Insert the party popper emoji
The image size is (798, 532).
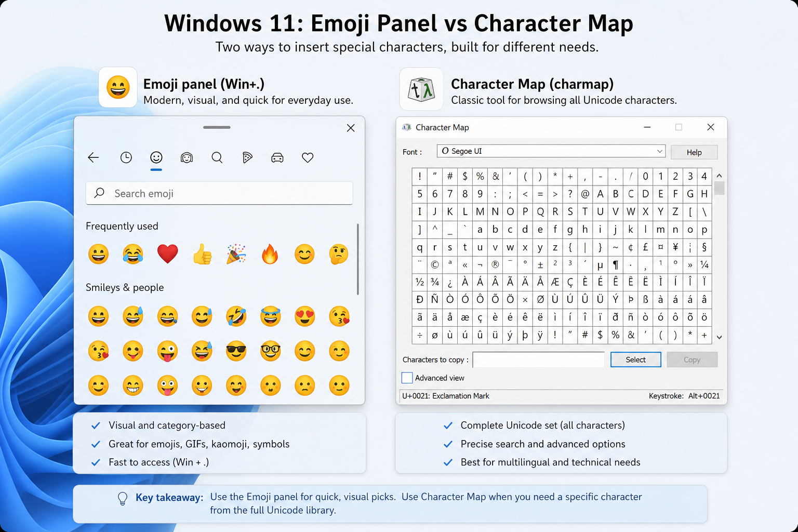236,254
